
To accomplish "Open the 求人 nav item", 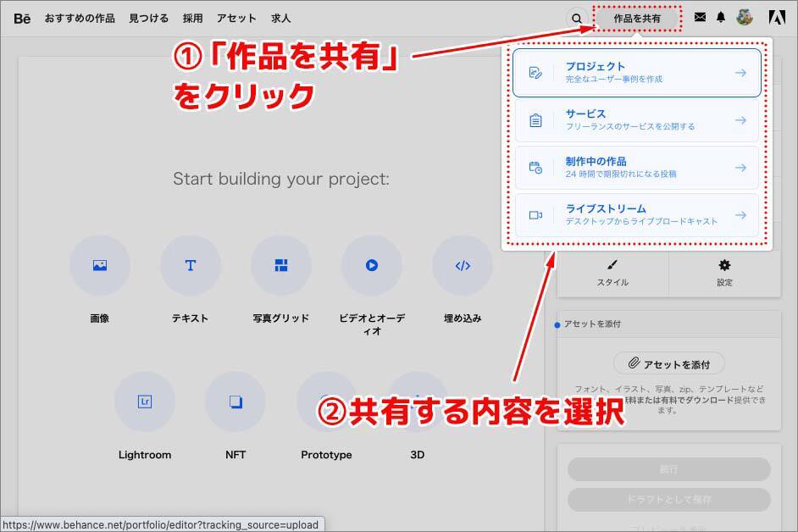I will [281, 19].
